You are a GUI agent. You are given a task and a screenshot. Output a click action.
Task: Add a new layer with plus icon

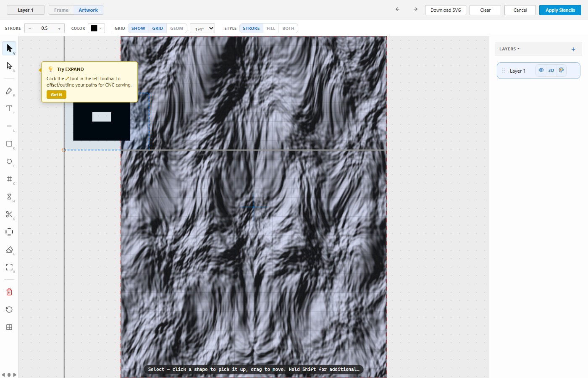[x=573, y=49]
